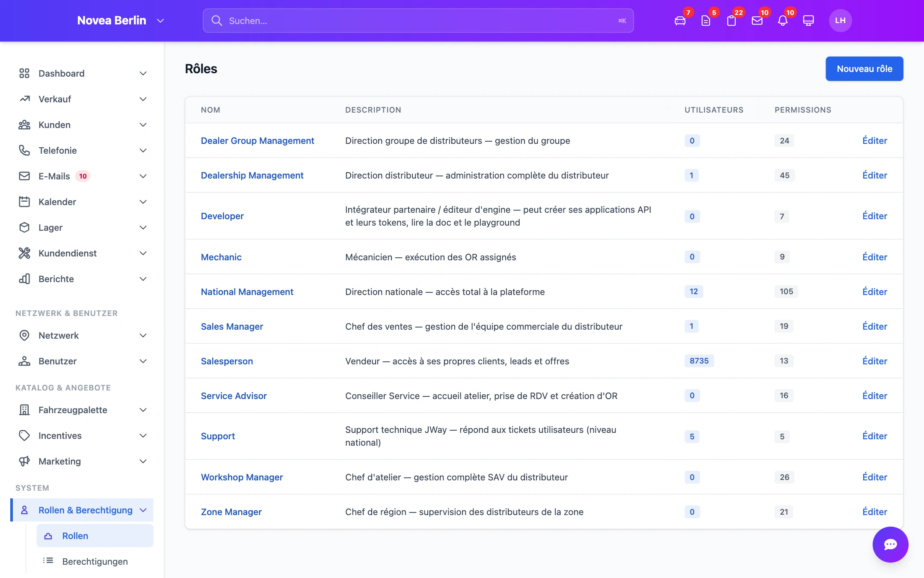This screenshot has height=578, width=924.
Task: Focus the Suchen search field
Action: (418, 21)
